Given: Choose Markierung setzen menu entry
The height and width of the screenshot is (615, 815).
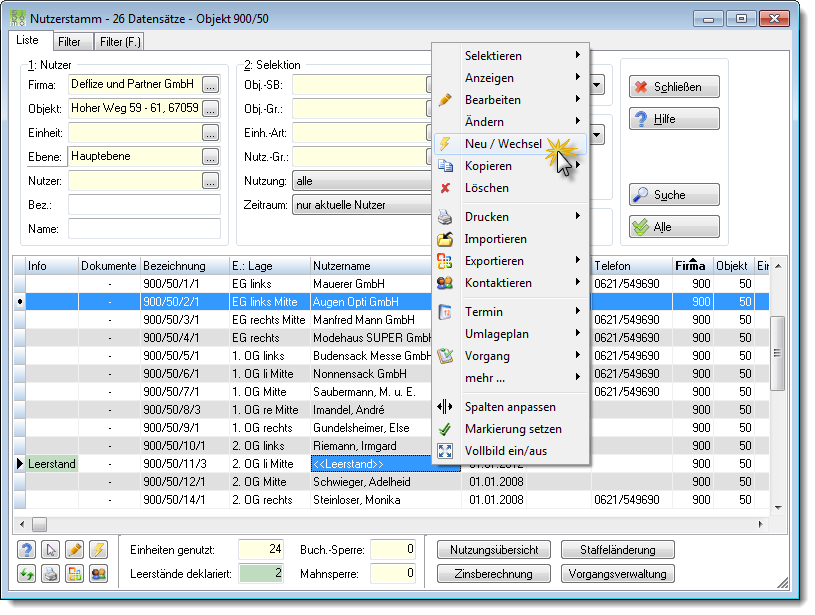Looking at the screenshot, I should pyautogui.click(x=511, y=429).
